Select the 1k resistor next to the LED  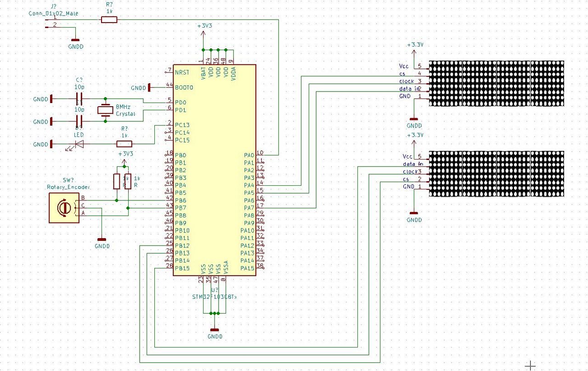coord(124,144)
